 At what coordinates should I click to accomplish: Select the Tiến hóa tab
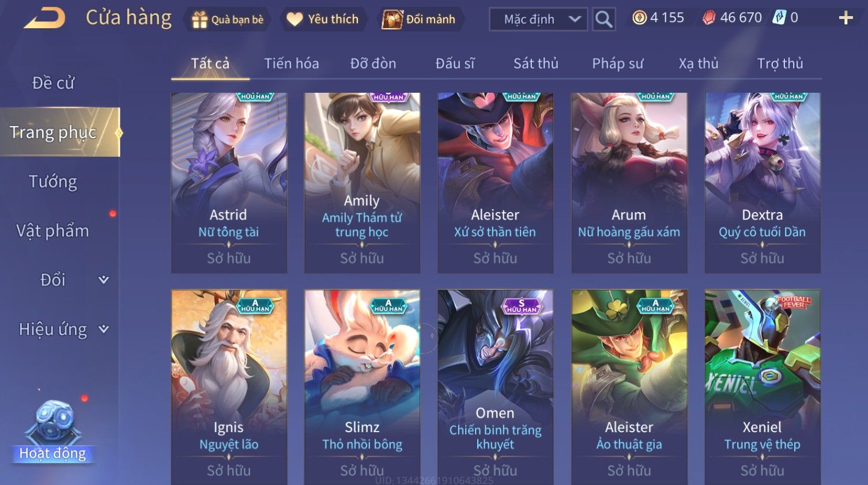[x=292, y=63]
